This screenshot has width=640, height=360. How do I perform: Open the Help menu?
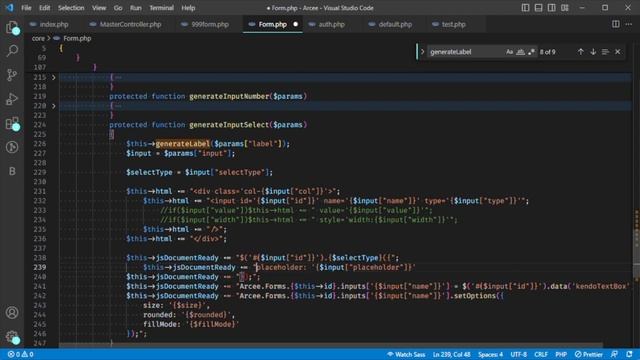tap(188, 8)
